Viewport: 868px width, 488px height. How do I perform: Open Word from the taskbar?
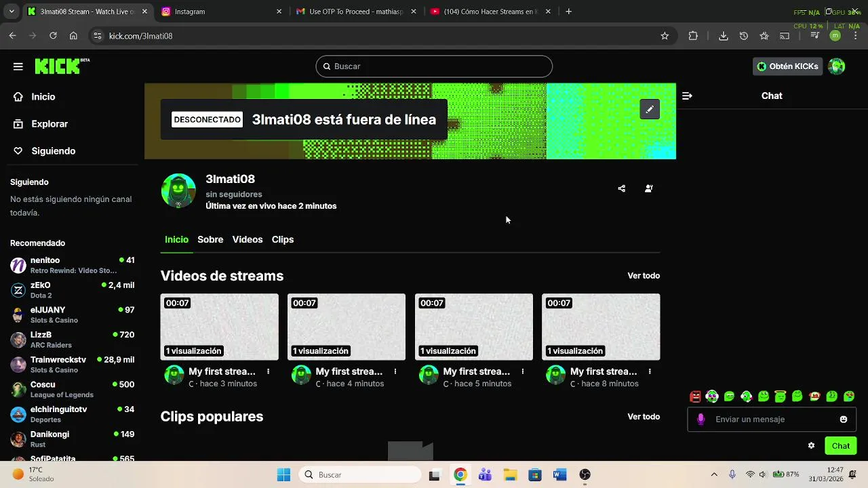tap(560, 474)
